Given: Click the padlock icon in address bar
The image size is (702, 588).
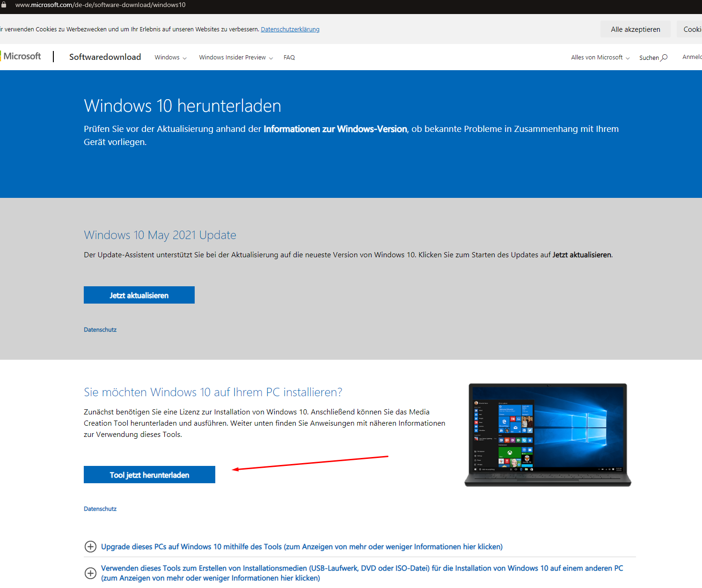Looking at the screenshot, I should point(4,5).
